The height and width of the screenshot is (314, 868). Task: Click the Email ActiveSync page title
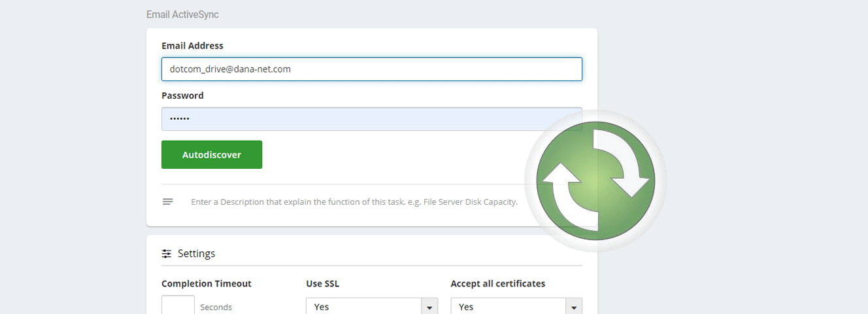point(182,14)
